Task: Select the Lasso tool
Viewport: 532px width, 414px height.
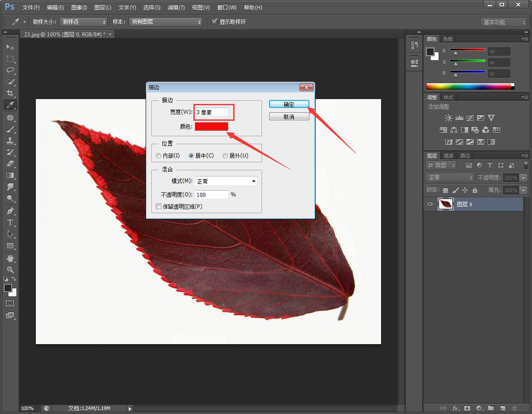Action: coord(10,70)
